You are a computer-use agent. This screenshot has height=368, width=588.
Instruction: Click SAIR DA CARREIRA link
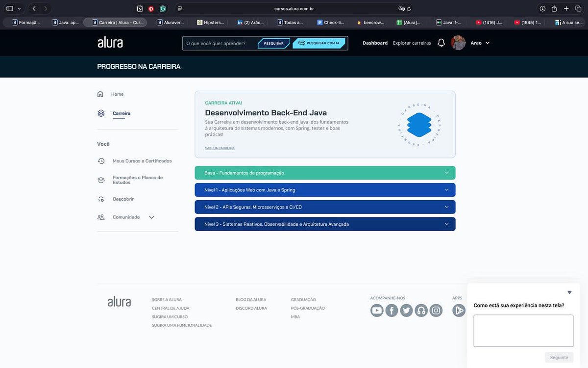coord(220,148)
